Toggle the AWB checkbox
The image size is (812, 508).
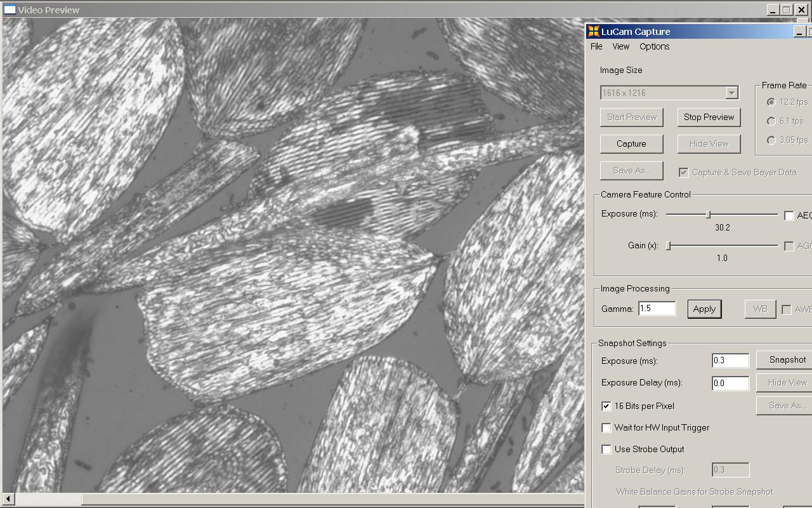787,310
